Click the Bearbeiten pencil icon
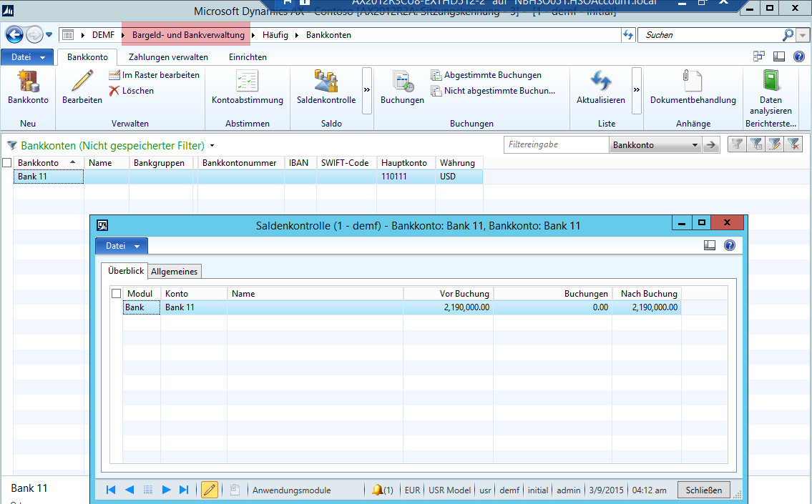 pos(82,81)
